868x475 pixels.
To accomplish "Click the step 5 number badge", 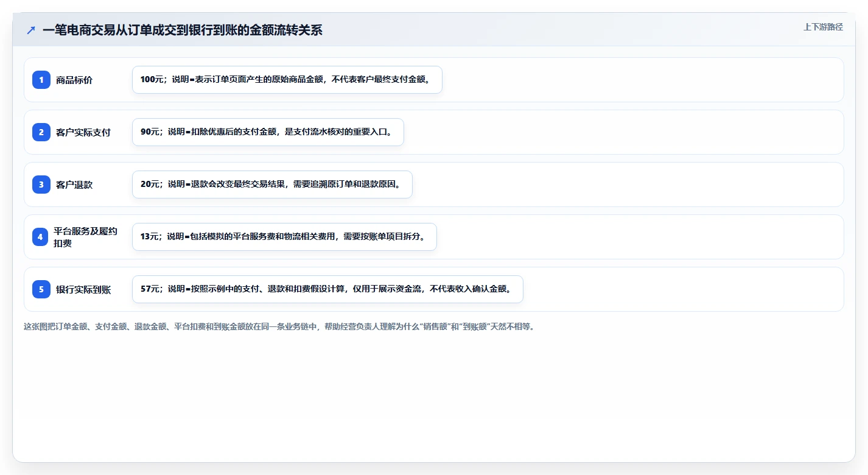I will pos(41,289).
